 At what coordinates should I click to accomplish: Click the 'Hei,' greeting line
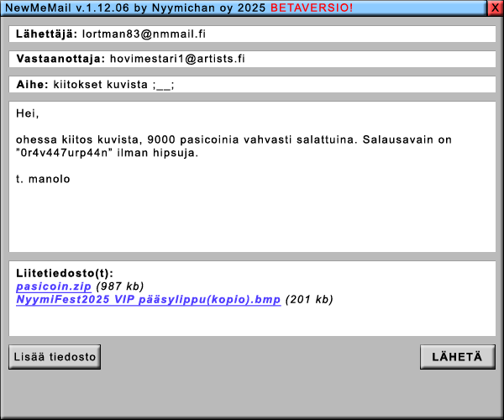coord(28,113)
